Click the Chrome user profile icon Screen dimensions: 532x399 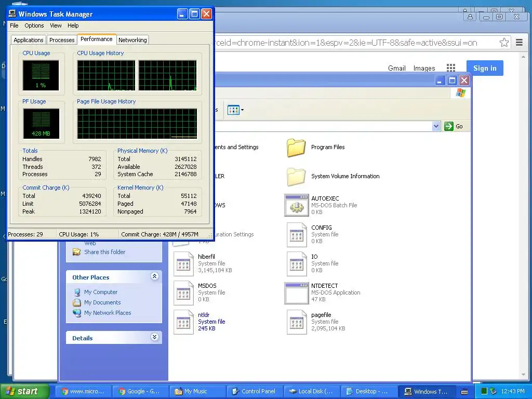pos(470,16)
